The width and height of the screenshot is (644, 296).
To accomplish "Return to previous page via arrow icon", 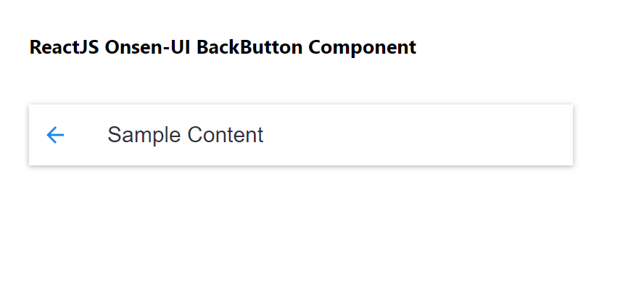I will pos(55,135).
